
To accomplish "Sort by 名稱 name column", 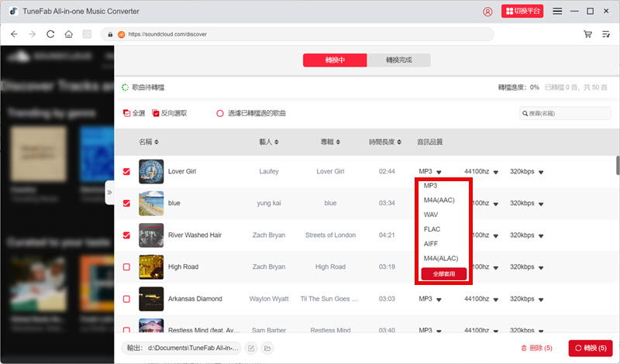I will pyautogui.click(x=149, y=142).
